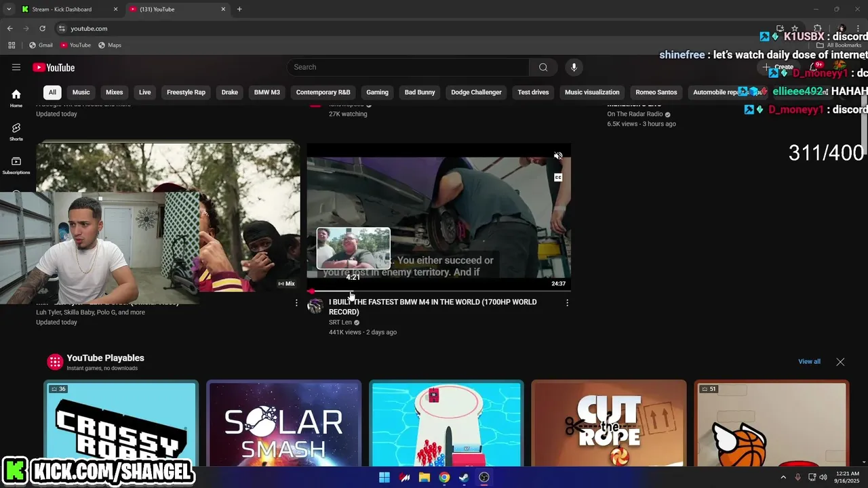Select the Music visualization chip
This screenshot has width=868, height=488.
592,92
